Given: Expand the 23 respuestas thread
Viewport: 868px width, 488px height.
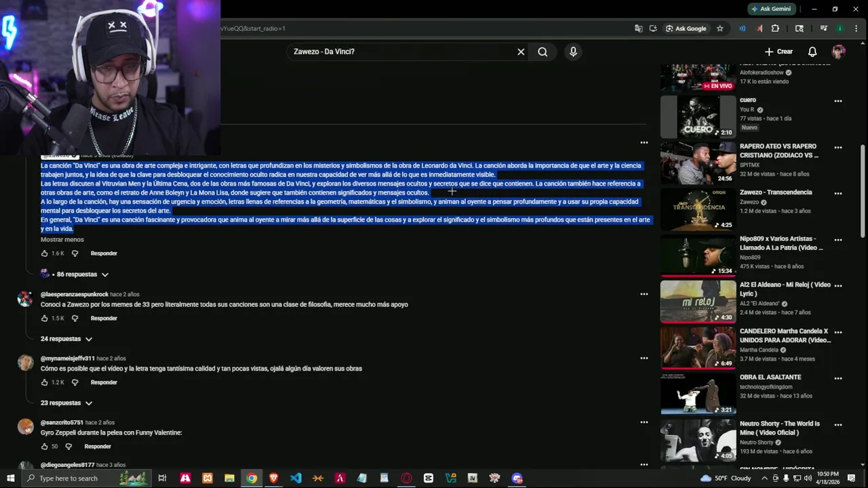Looking at the screenshot, I should click(66, 403).
